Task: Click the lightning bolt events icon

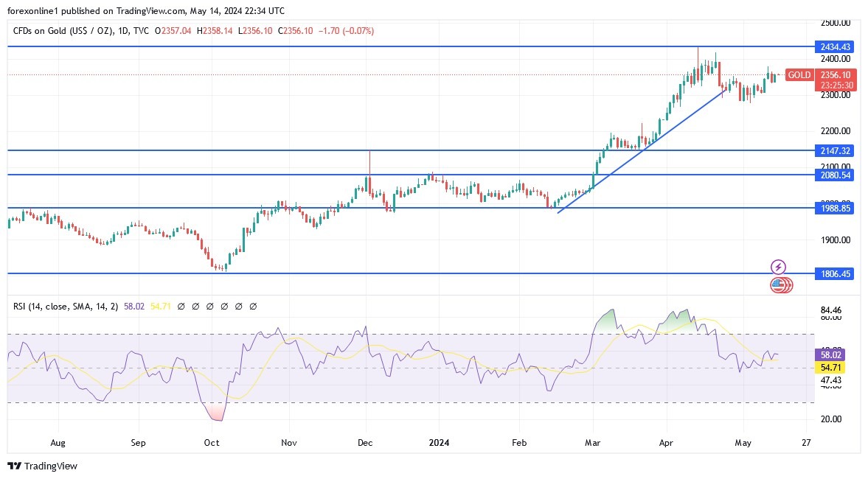Action: [779, 266]
